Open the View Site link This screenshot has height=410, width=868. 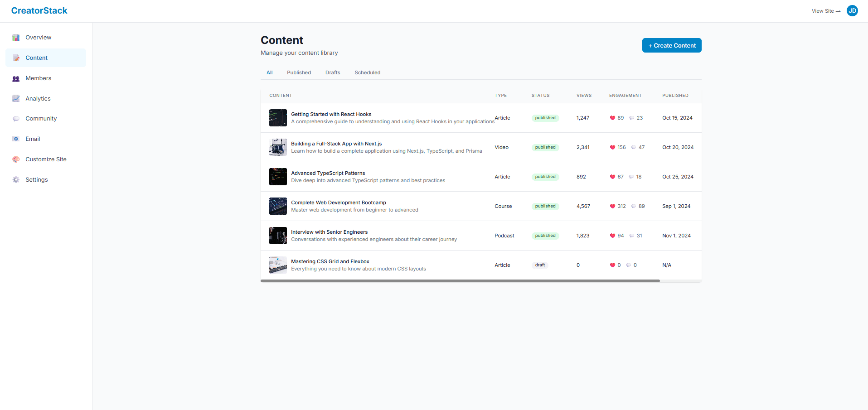[x=825, y=10]
